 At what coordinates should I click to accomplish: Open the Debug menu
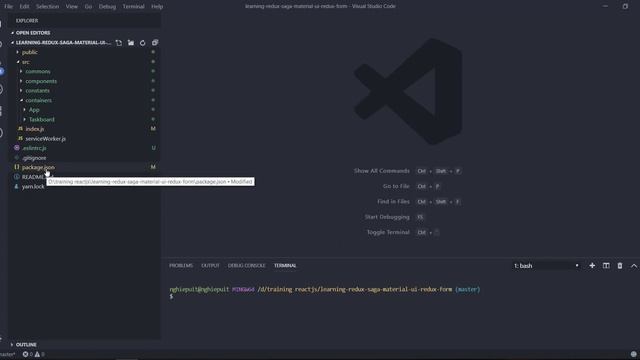tap(107, 7)
